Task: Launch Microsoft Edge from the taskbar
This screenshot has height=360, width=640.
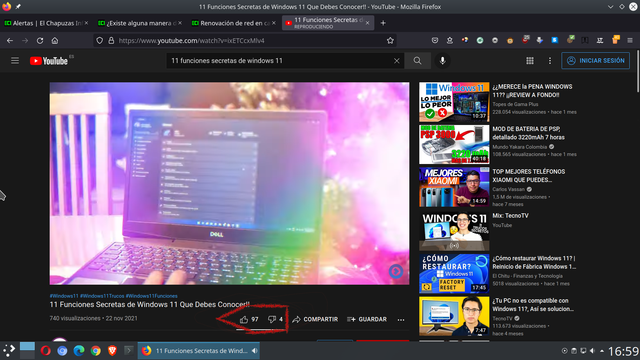Action: (x=79, y=351)
